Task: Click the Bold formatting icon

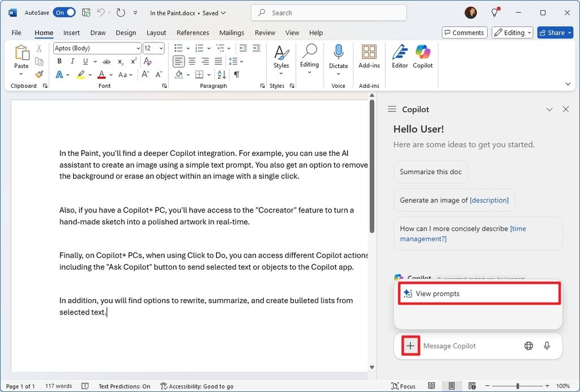Action: [59, 61]
